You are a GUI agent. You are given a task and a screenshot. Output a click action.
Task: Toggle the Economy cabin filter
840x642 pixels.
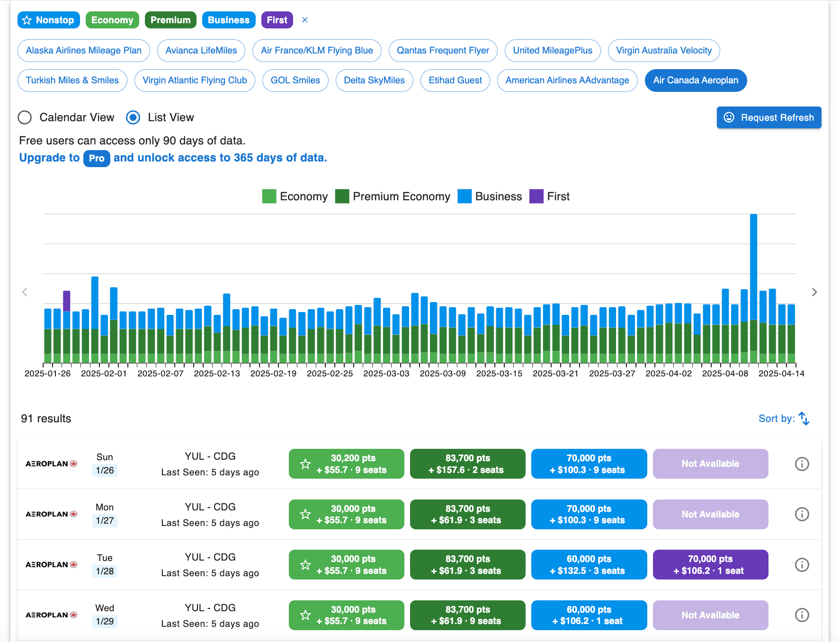pos(112,20)
